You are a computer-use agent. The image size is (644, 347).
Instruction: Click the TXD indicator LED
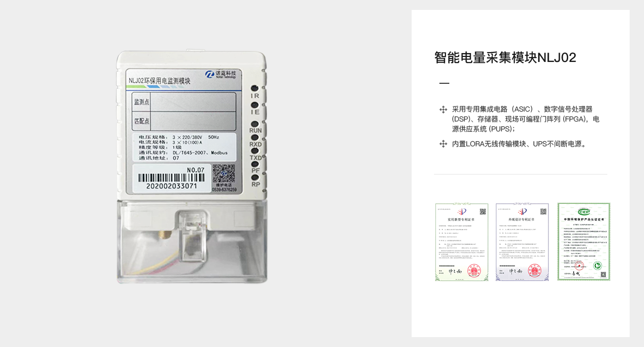click(255, 151)
